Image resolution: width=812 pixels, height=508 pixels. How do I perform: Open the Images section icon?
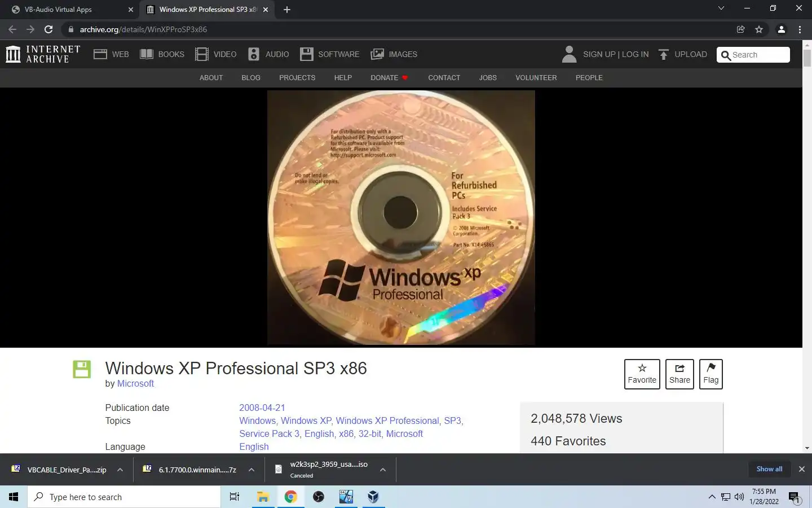click(x=377, y=54)
